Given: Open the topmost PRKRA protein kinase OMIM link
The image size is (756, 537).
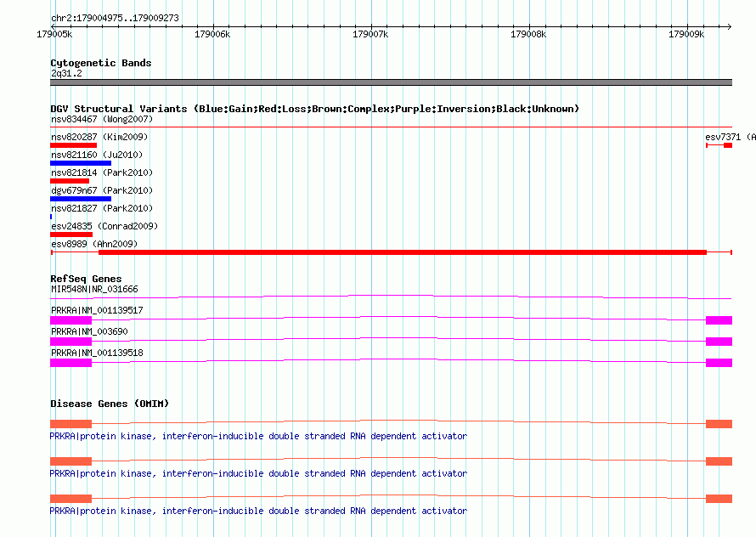Looking at the screenshot, I should [258, 436].
